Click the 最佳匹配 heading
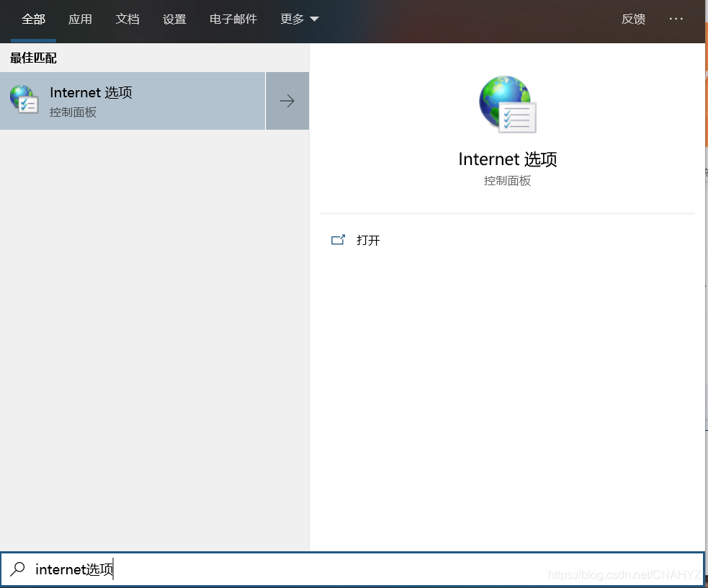This screenshot has width=708, height=588. click(x=33, y=58)
